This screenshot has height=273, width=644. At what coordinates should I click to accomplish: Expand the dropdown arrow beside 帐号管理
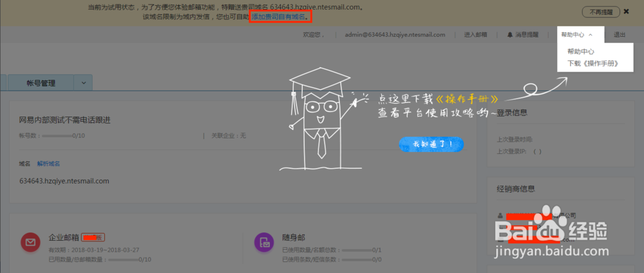83,83
